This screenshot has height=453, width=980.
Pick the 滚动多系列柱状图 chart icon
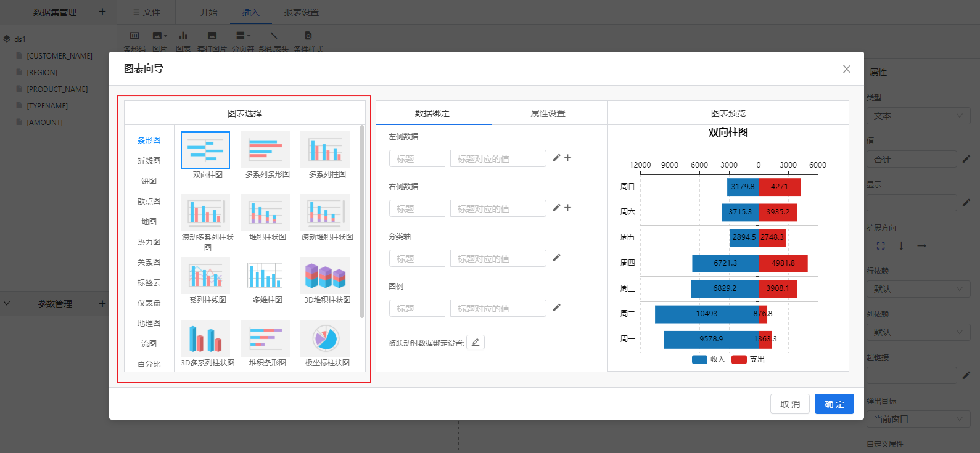[205, 213]
